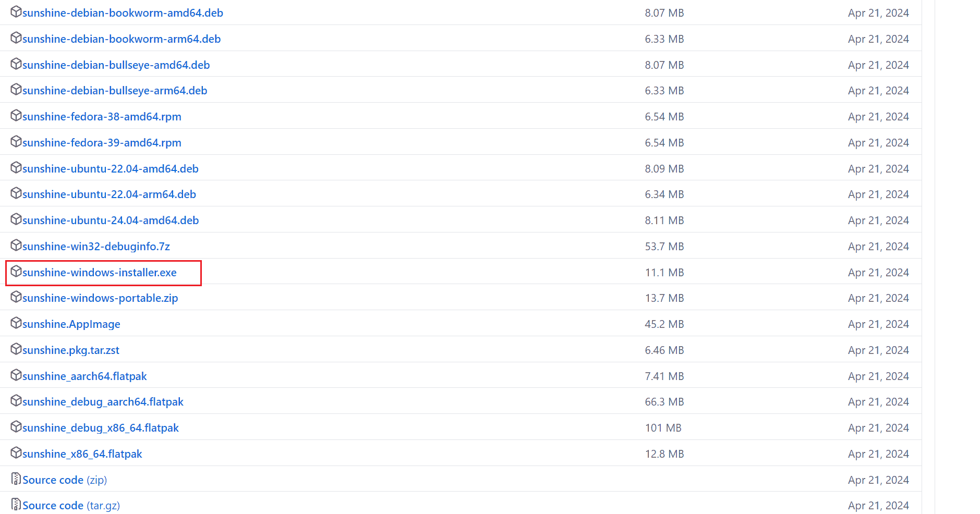Viewport: 980px width, 514px height.
Task: Click package icon beside sunshine_x86_64.flatpak
Action: click(16, 452)
